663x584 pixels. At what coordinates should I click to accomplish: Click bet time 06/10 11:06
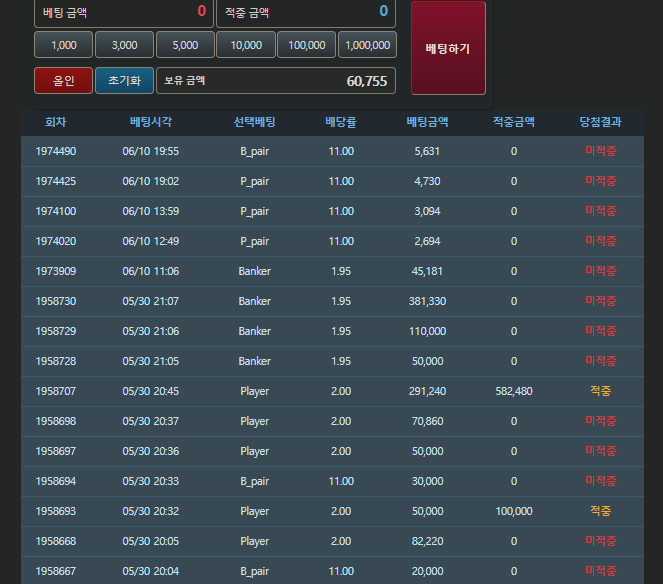click(151, 271)
